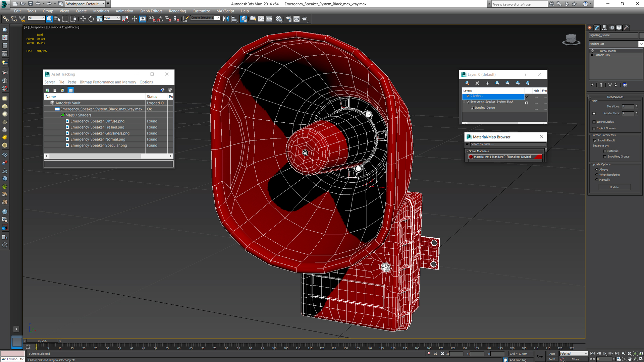Click the Mirror tool icon
644x362 pixels.
tap(226, 19)
